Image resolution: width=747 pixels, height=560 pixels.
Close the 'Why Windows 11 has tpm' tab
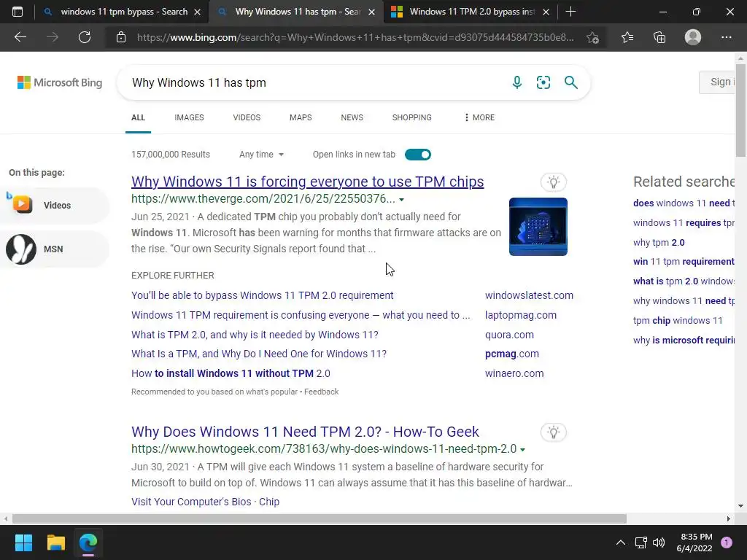coord(371,12)
